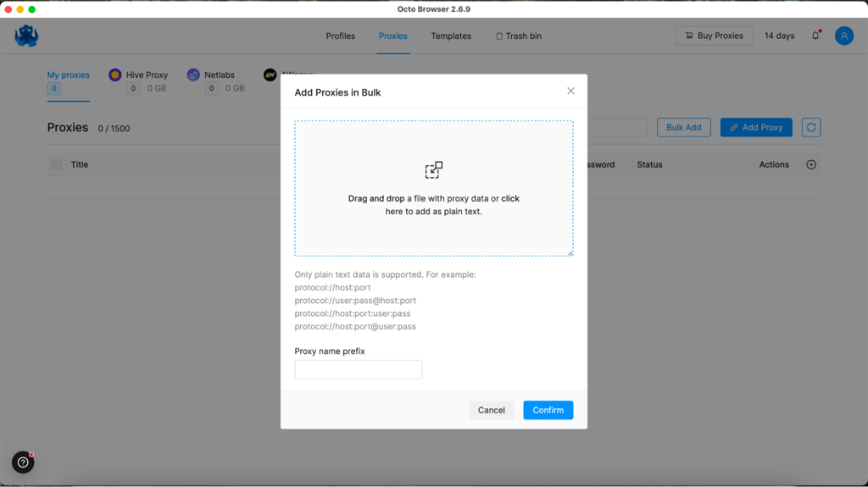Click the AW proxy provider icon
Viewport: 868px width, 487px height.
coord(270,75)
